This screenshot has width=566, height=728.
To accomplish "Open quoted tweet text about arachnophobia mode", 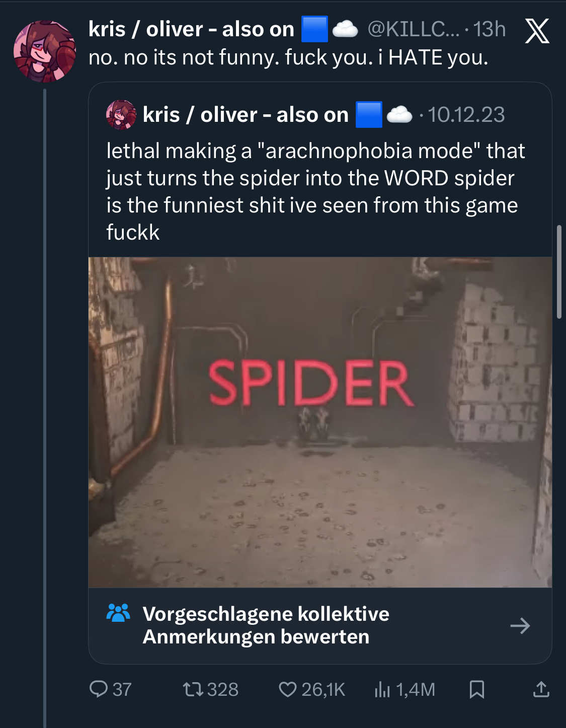I will pyautogui.click(x=315, y=191).
